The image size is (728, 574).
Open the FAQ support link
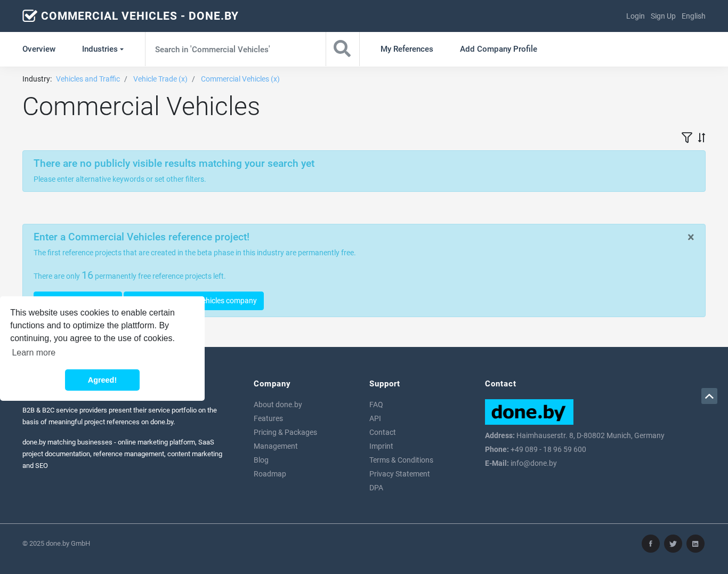tap(376, 405)
